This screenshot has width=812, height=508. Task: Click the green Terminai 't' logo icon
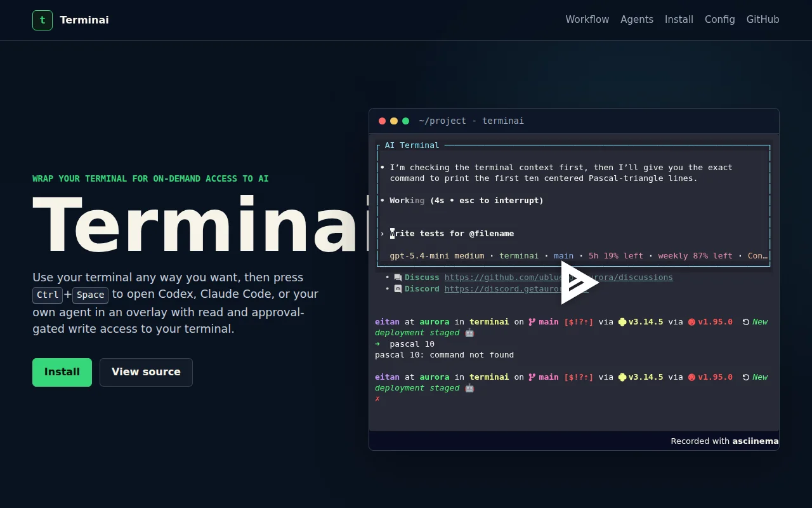click(x=43, y=20)
